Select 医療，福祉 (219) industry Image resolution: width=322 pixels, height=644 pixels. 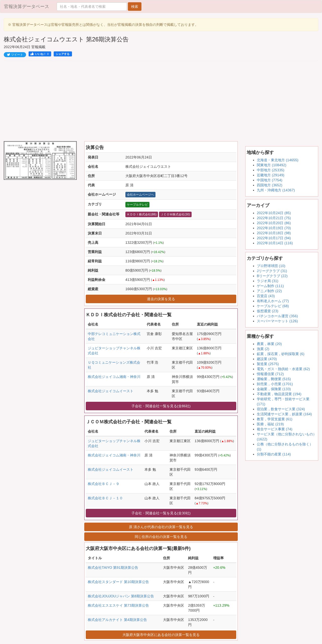click(270, 424)
